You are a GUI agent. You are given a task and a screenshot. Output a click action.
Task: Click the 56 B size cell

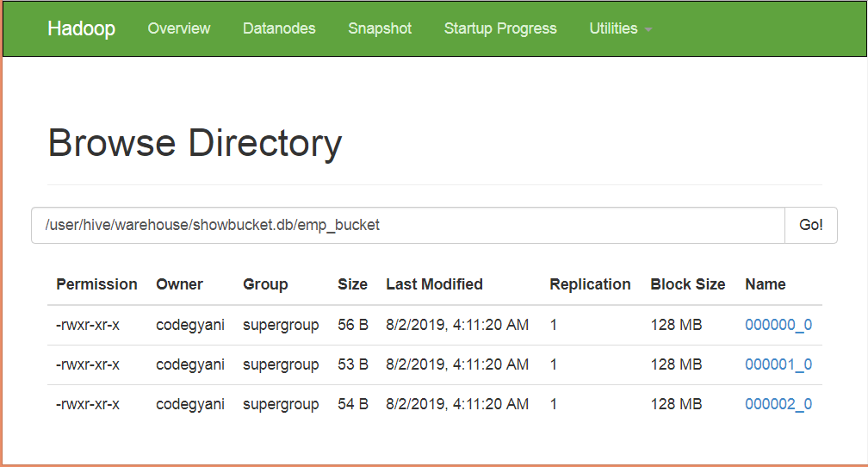coord(353,325)
